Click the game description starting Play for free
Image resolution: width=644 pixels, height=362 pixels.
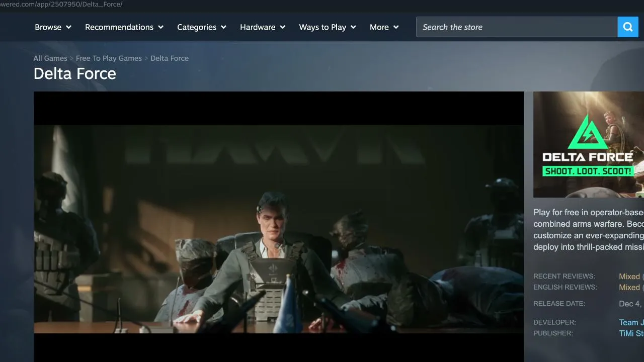point(589,230)
